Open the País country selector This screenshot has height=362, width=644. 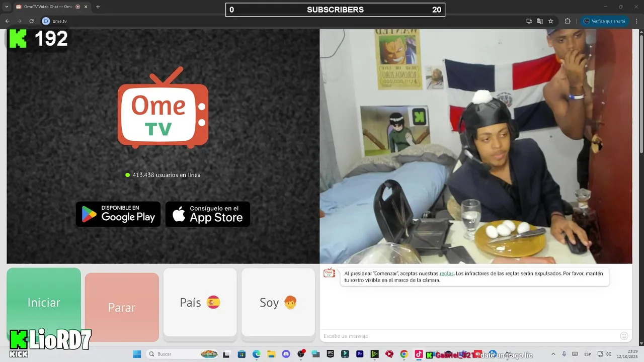pos(200,302)
